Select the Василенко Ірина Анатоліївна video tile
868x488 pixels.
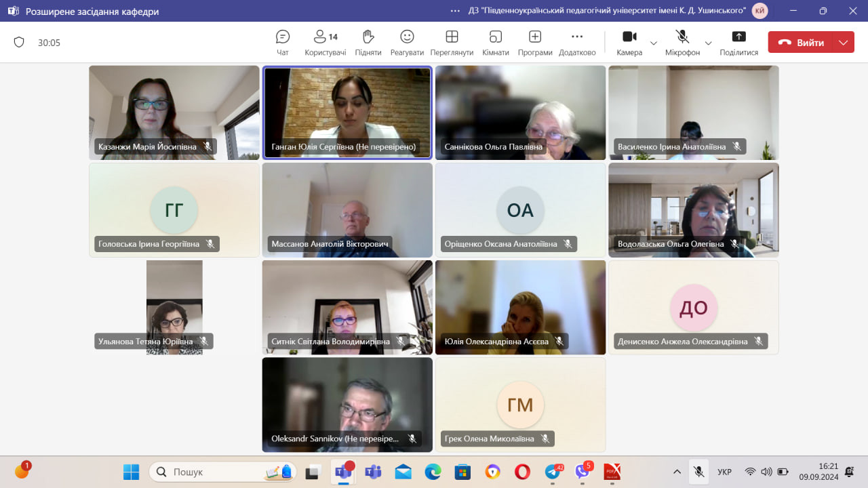point(694,113)
